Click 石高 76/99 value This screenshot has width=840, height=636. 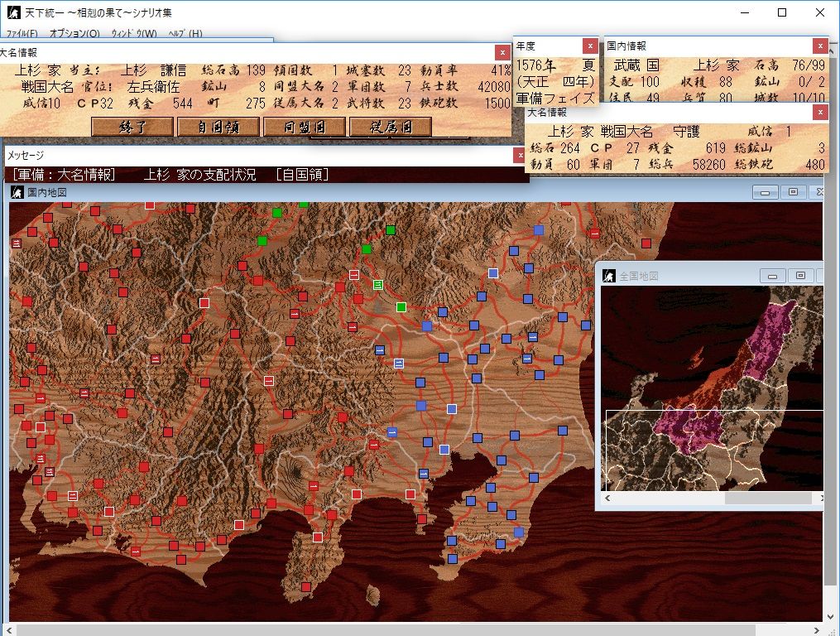[809, 65]
